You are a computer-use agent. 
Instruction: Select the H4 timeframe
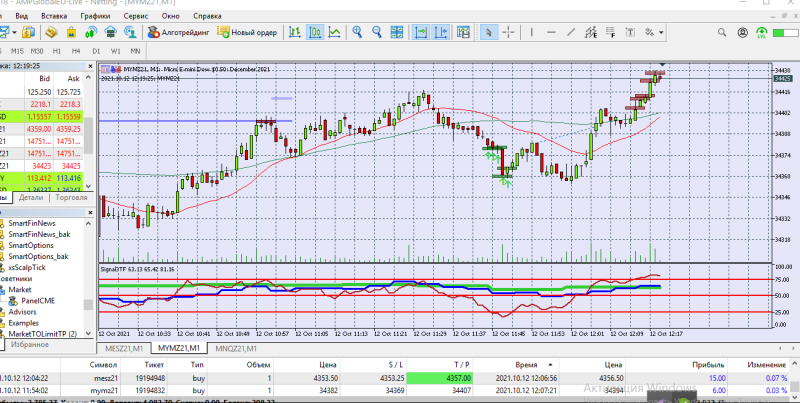pyautogui.click(x=76, y=49)
